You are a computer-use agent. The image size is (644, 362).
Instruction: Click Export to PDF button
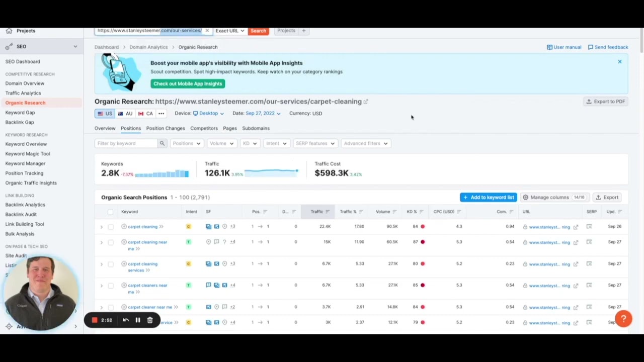tap(605, 102)
